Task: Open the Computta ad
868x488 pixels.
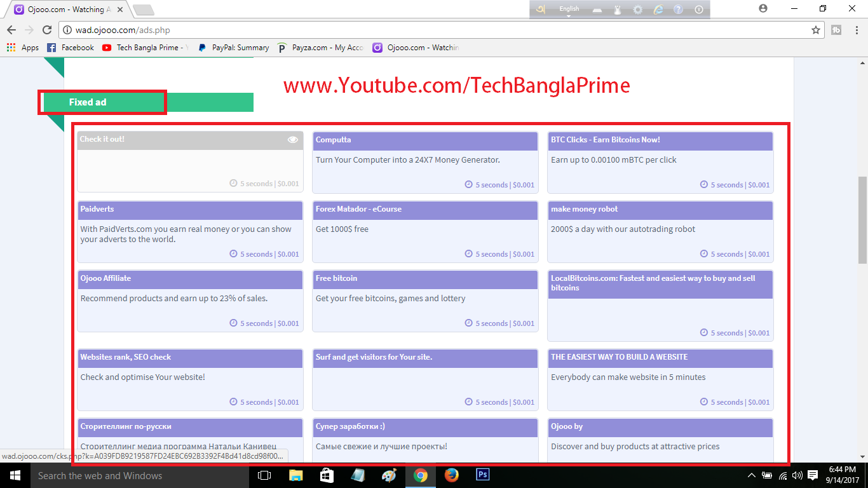Action: pos(425,163)
